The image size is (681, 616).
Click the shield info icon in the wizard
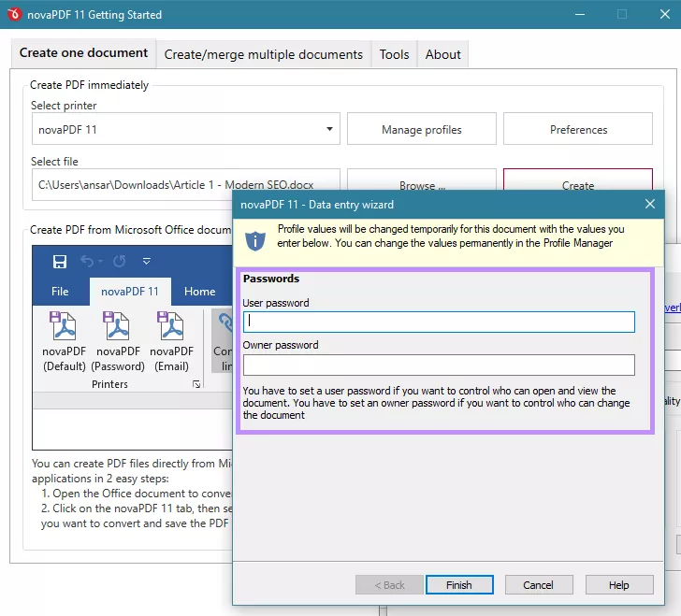[255, 240]
